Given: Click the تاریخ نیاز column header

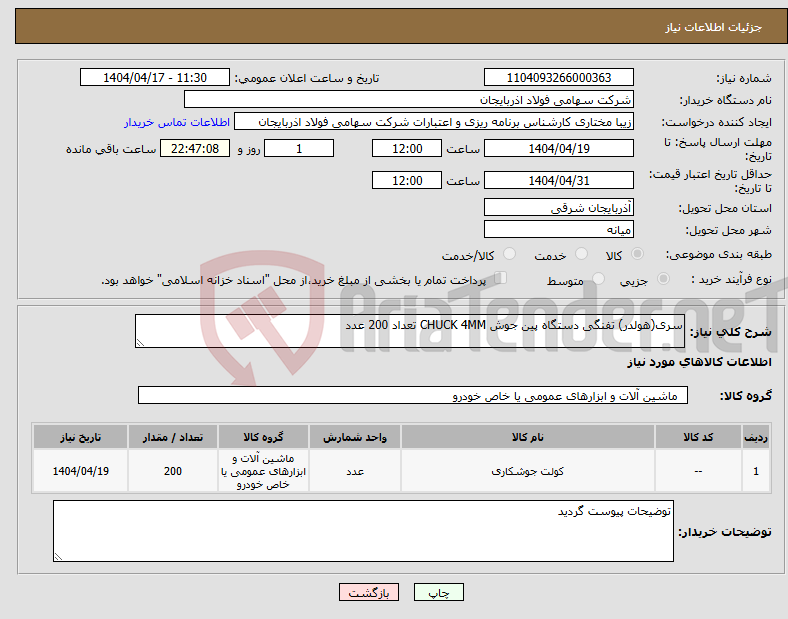Looking at the screenshot, I should [x=80, y=437].
